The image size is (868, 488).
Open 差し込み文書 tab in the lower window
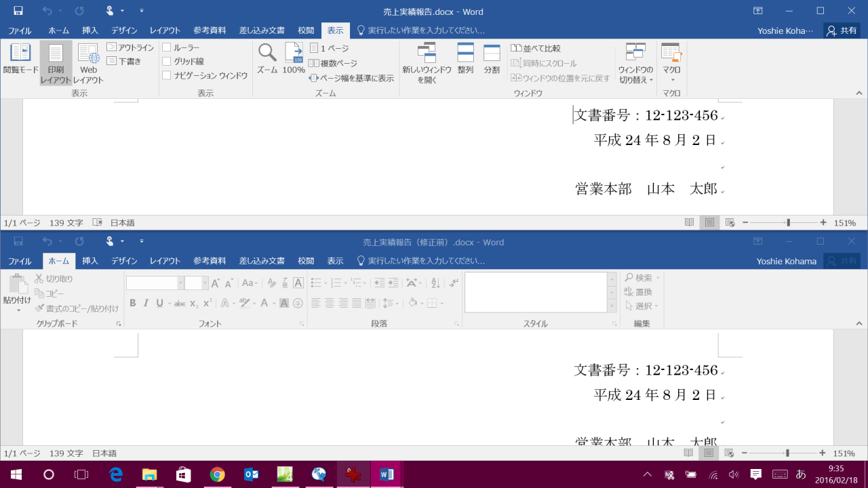pyautogui.click(x=262, y=261)
